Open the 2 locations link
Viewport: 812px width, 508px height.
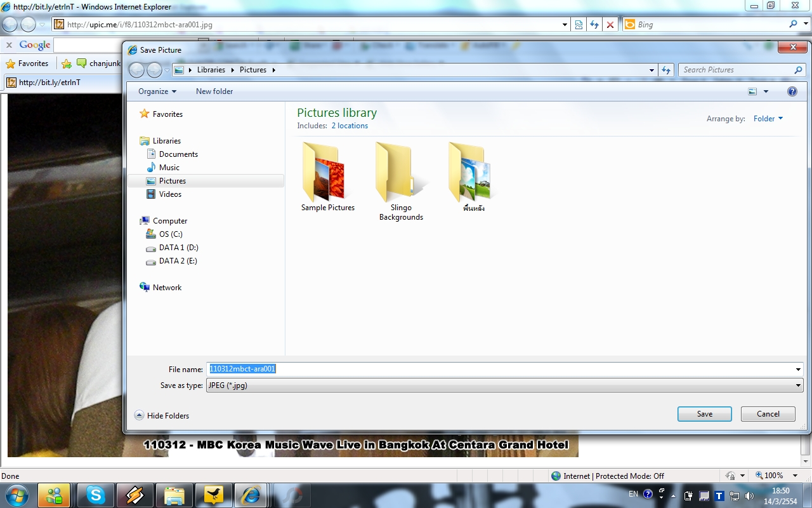coord(350,126)
